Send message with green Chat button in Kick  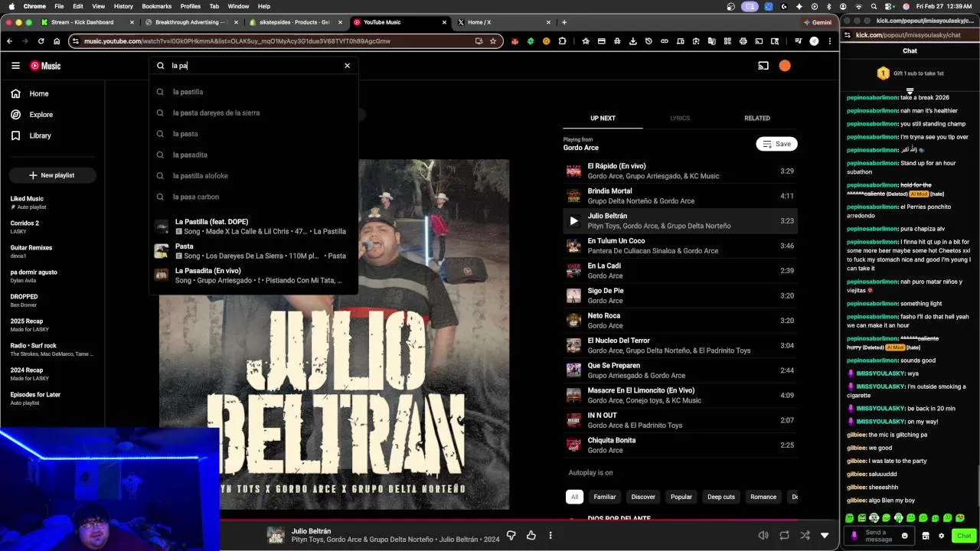click(964, 536)
